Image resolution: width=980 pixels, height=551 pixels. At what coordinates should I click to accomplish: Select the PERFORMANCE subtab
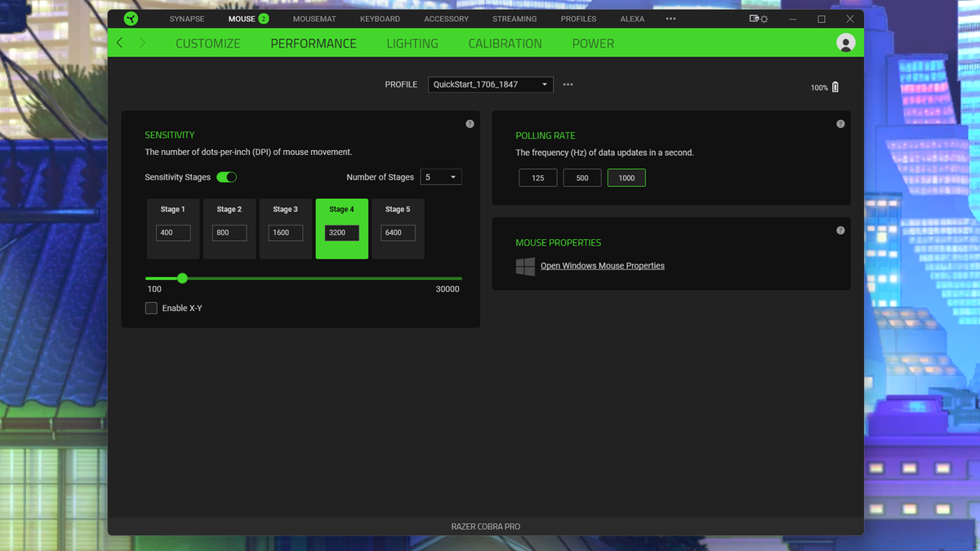click(314, 43)
